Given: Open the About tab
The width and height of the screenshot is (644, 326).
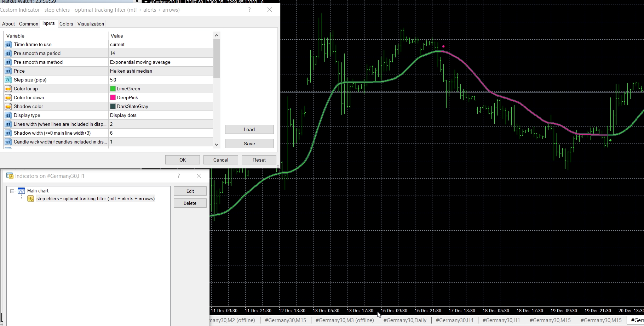Looking at the screenshot, I should 8,24.
